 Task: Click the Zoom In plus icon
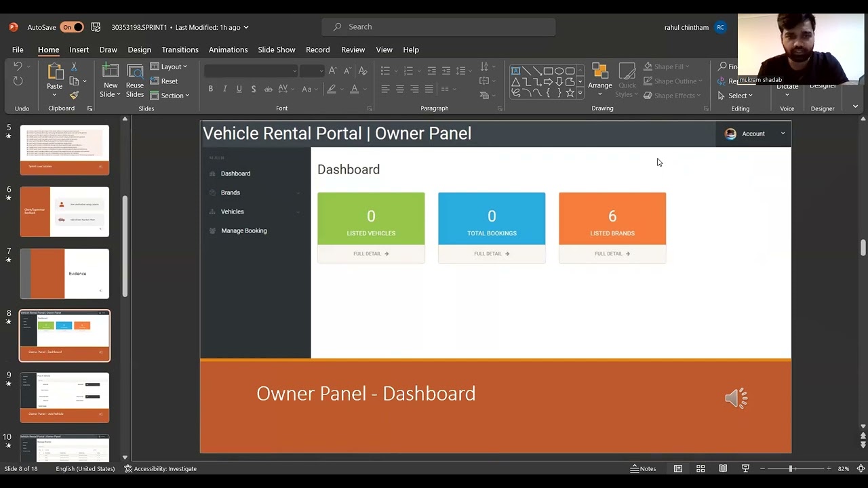[x=829, y=468]
